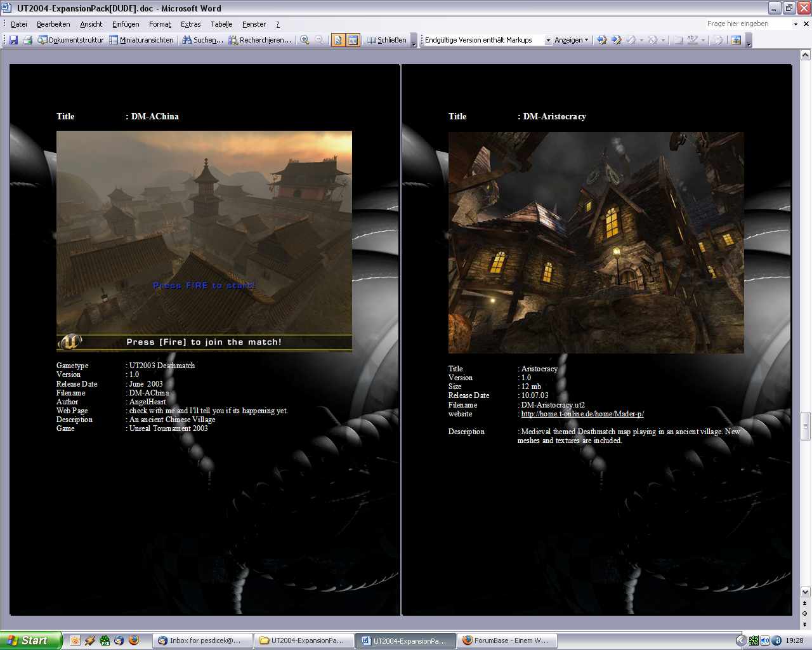Screen dimensions: 812x650
Task: Open the Tabelle menu
Action: click(221, 24)
